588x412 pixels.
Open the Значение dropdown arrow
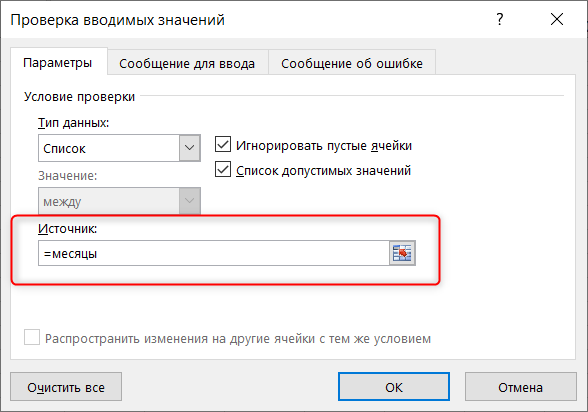point(189,201)
